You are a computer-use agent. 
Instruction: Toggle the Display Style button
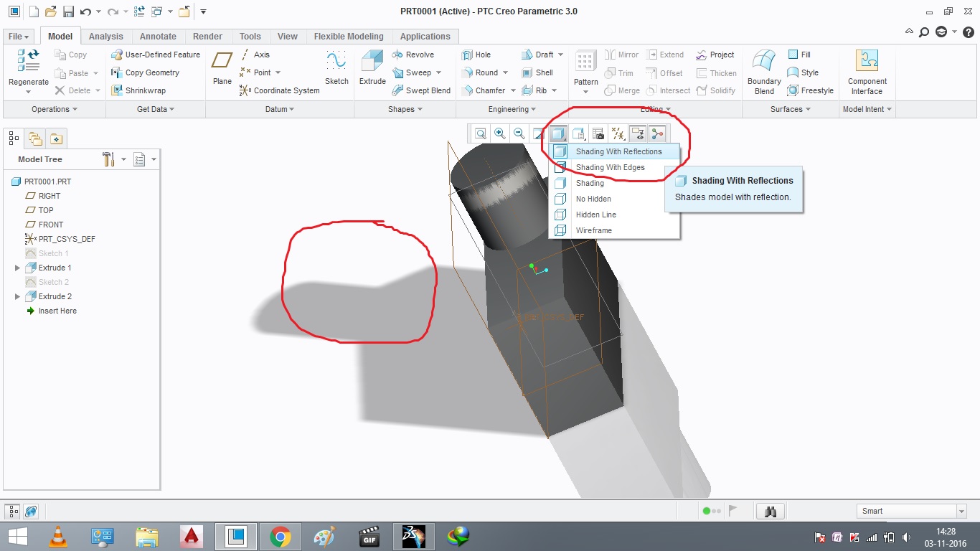point(559,133)
